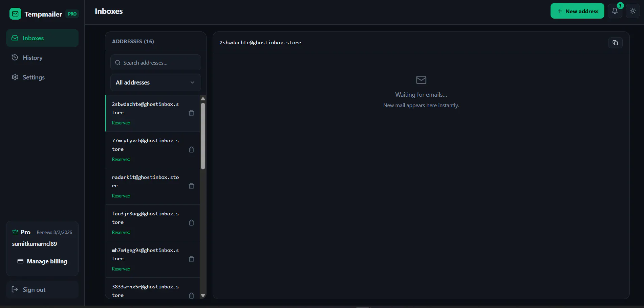The image size is (644, 308).
Task: Click Reserved label under 77mcytyxch address
Action: click(x=121, y=159)
